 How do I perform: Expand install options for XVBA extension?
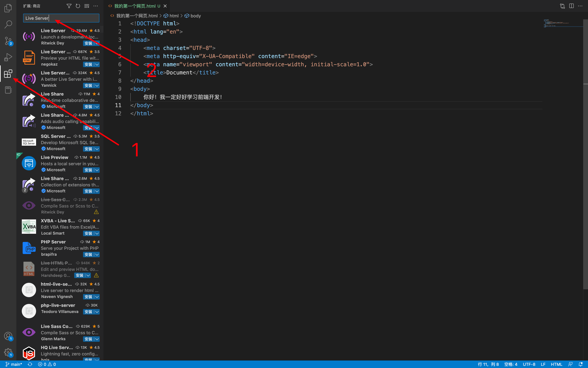point(97,233)
